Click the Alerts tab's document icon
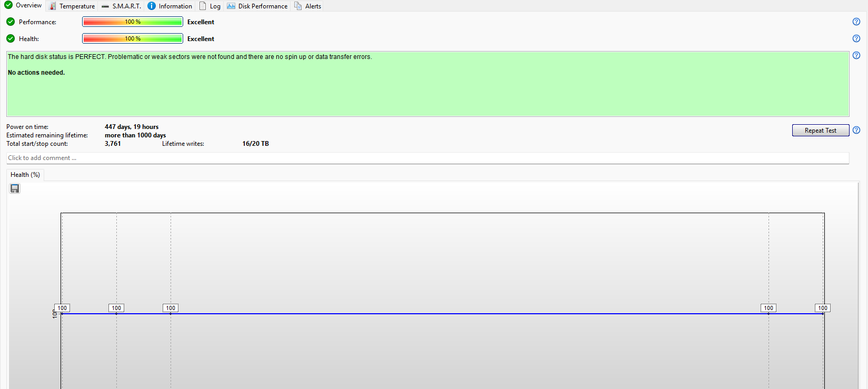Viewport: 868px width, 389px height. point(298,6)
